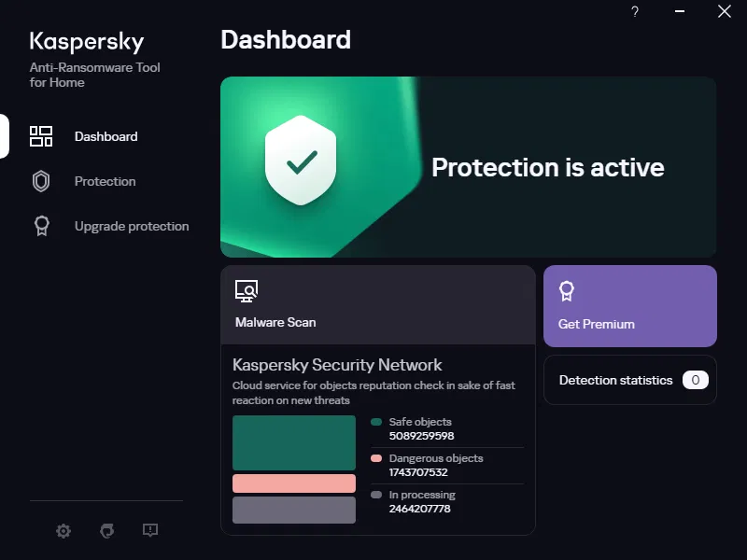Close the Kaspersky window
This screenshot has width=747, height=560.
[x=725, y=11]
